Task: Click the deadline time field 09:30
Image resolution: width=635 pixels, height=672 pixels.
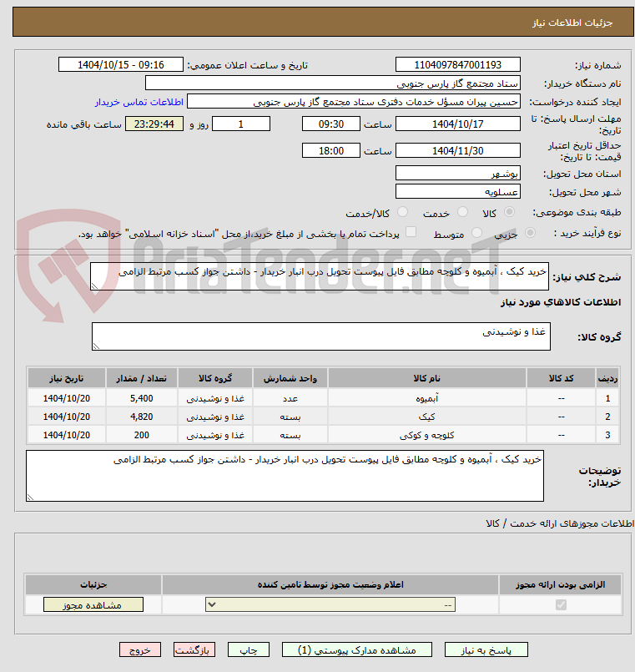Action: (331, 124)
